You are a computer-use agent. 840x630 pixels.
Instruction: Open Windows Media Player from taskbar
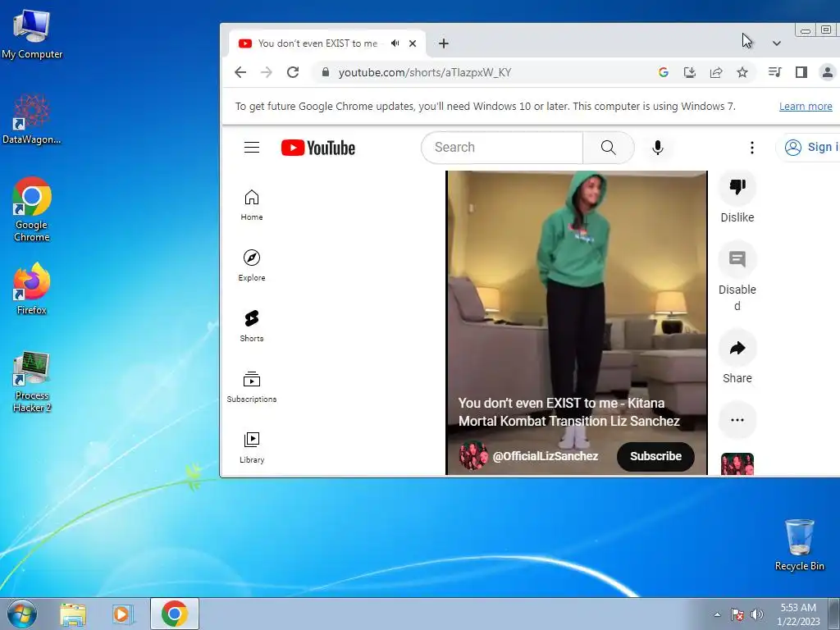click(x=122, y=614)
